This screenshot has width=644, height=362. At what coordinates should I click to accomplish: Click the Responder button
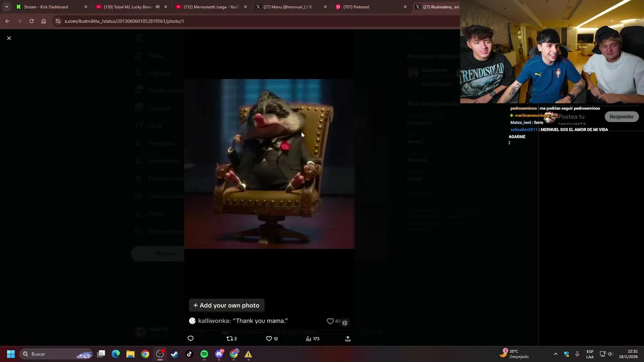621,117
